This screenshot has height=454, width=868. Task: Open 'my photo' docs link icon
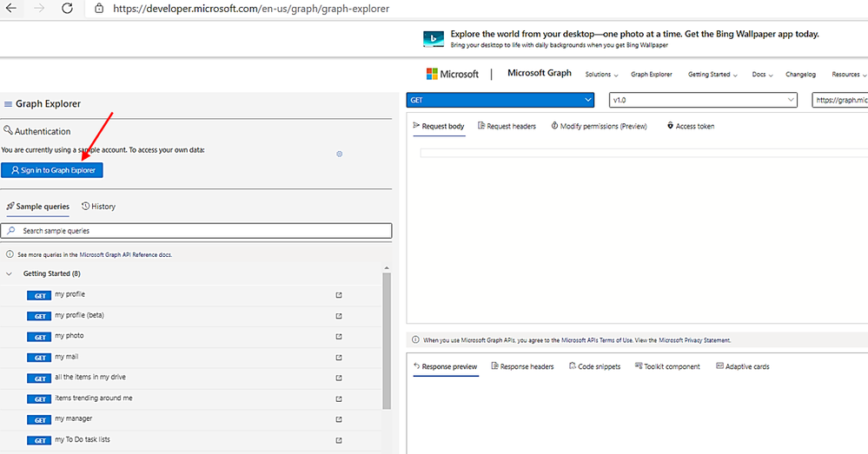point(339,336)
